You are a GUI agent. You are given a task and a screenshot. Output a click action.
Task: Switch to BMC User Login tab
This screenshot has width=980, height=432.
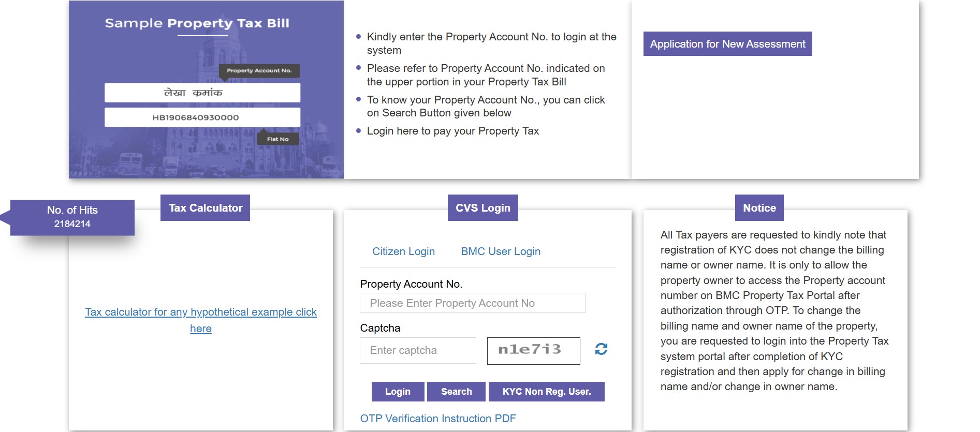click(501, 251)
